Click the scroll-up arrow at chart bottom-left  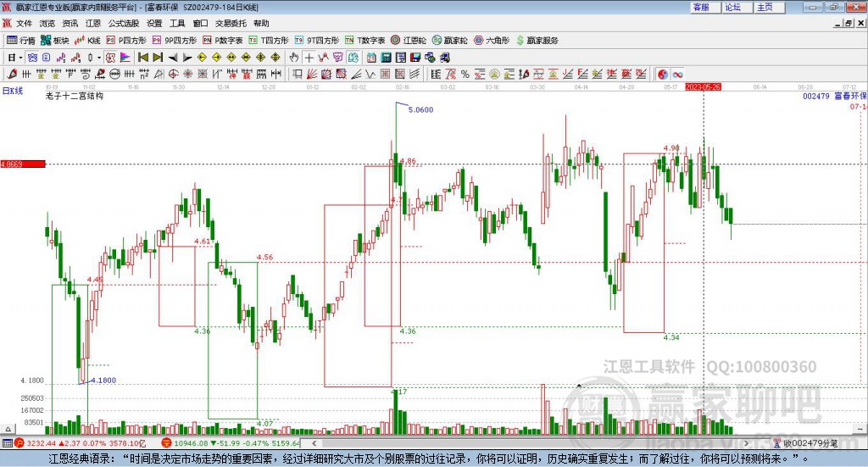[x=7, y=430]
